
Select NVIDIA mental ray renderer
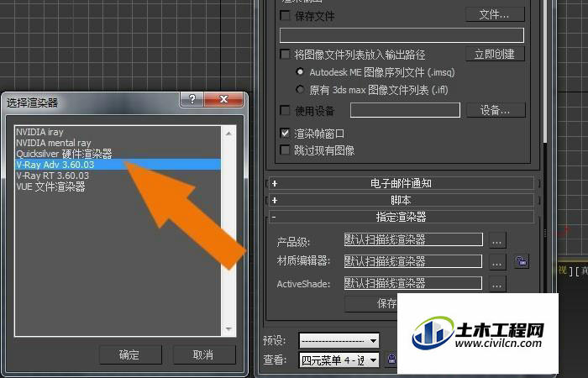[54, 143]
